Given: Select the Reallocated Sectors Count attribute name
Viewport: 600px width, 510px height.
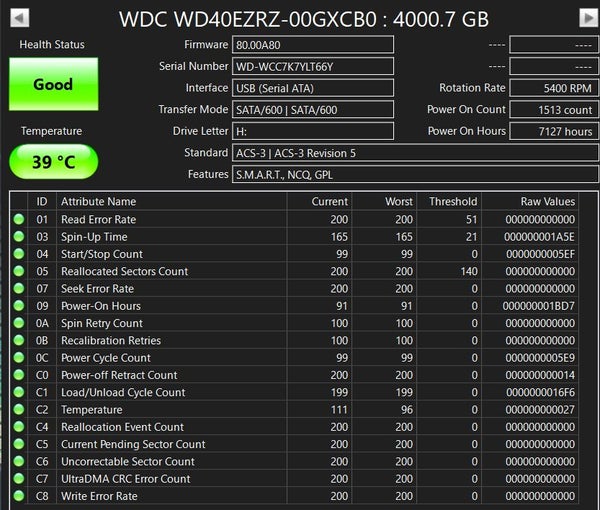Looking at the screenshot, I should click(124, 271).
